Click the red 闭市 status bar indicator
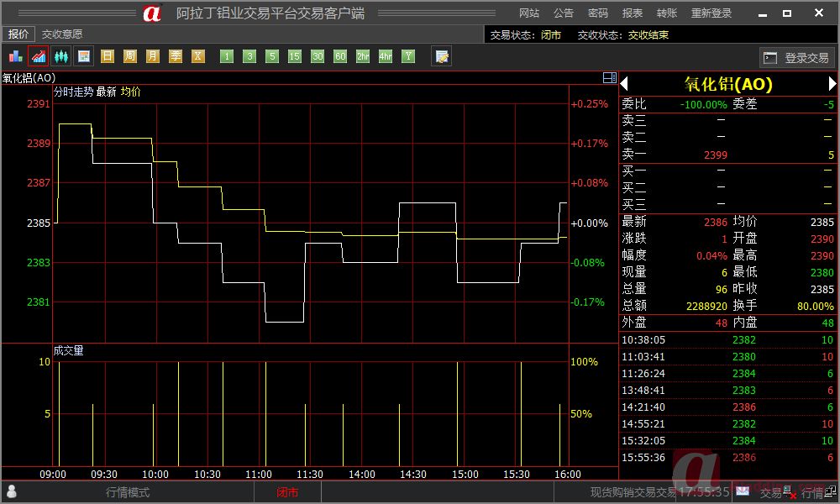This screenshot has height=504, width=840. (287, 492)
